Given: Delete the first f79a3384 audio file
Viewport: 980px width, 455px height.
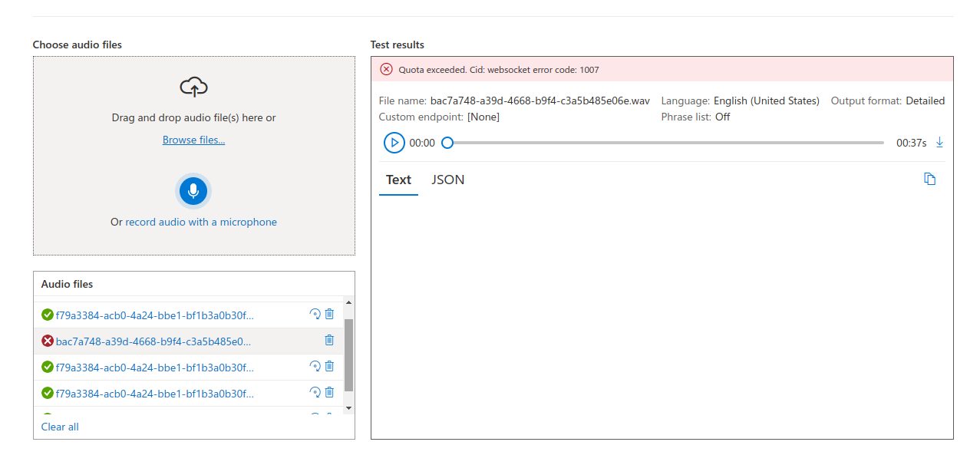Looking at the screenshot, I should point(329,314).
